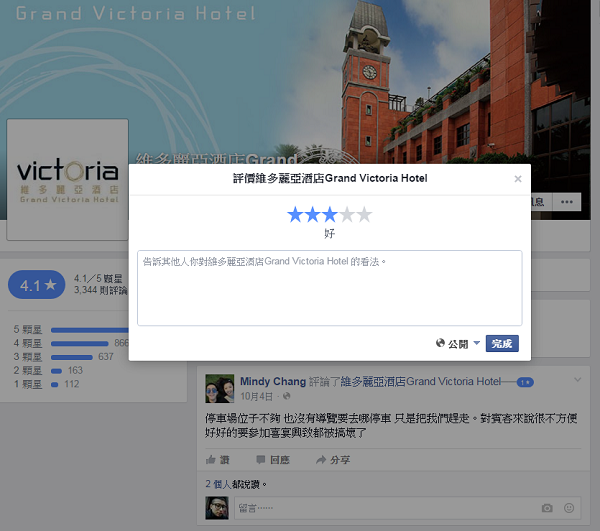600x531 pixels.
Task: Click the globe icon next to the post date
Action: click(x=286, y=396)
